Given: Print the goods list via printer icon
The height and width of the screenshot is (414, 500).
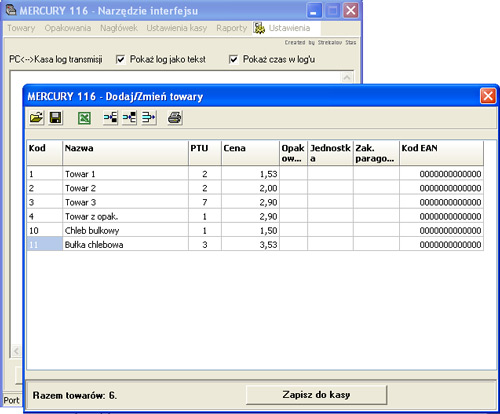Looking at the screenshot, I should coord(175,118).
